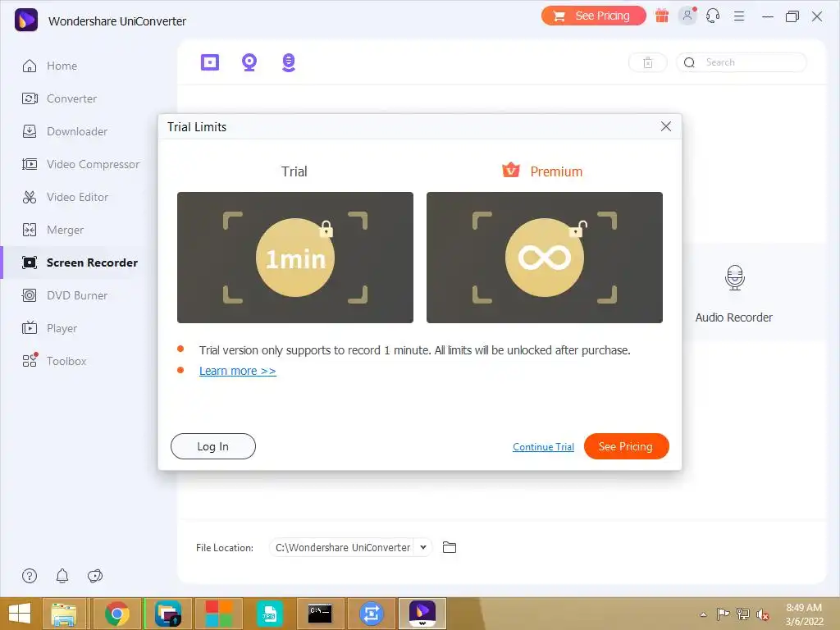Follow the Learn more >> link
The height and width of the screenshot is (630, 840).
pos(238,371)
